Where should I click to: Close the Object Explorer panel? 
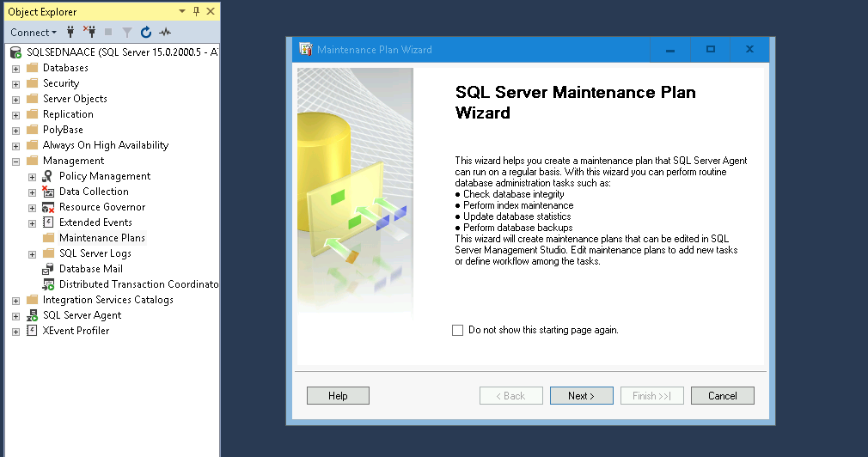(211, 11)
